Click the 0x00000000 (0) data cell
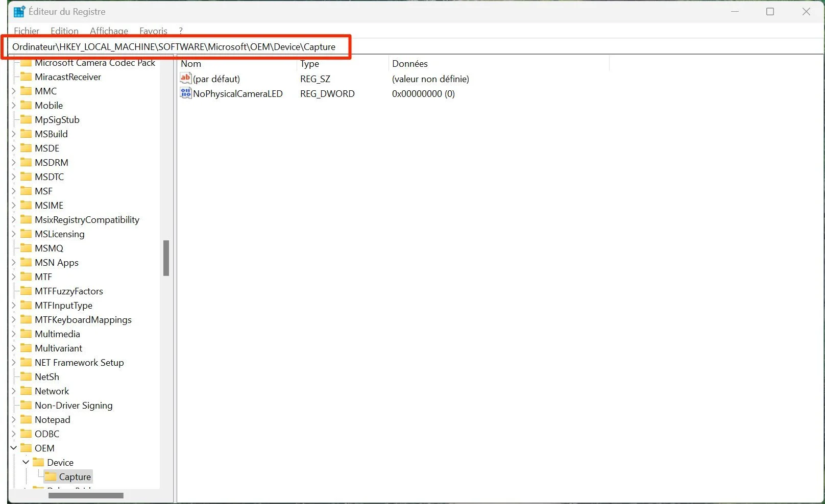Screen dimensions: 825x504 click(423, 93)
